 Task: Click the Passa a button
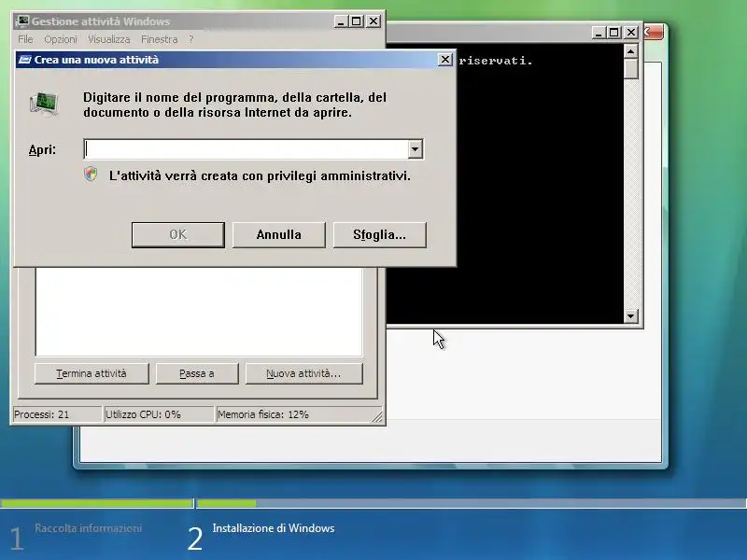pyautogui.click(x=197, y=374)
